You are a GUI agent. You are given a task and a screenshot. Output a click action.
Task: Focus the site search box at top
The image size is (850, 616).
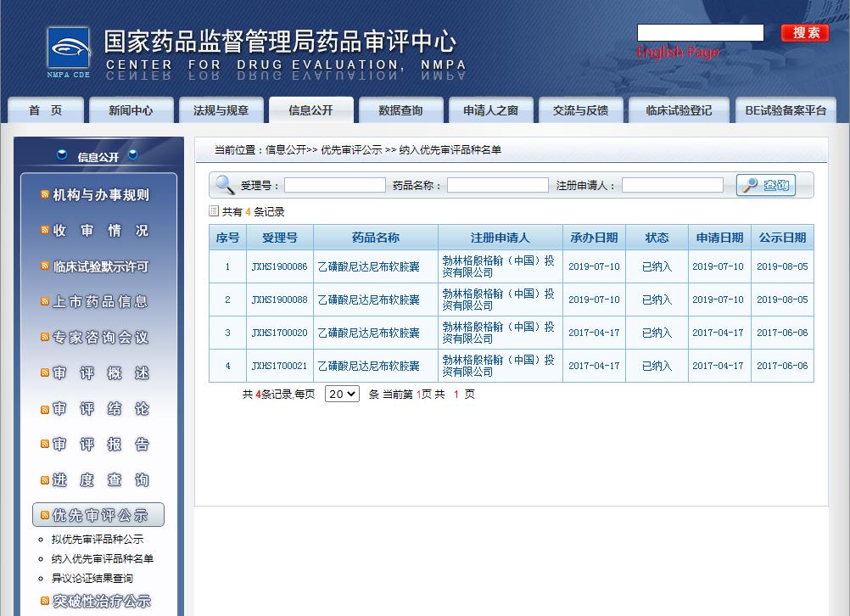[x=701, y=32]
